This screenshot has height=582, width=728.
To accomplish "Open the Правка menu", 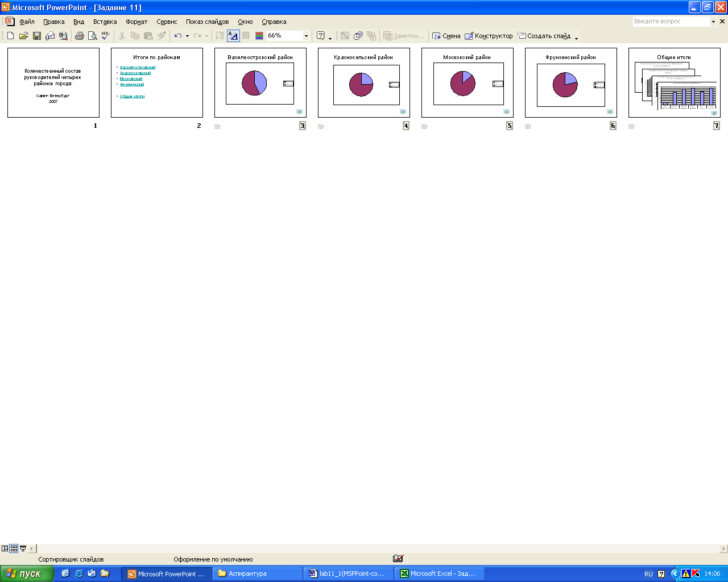I will click(54, 22).
